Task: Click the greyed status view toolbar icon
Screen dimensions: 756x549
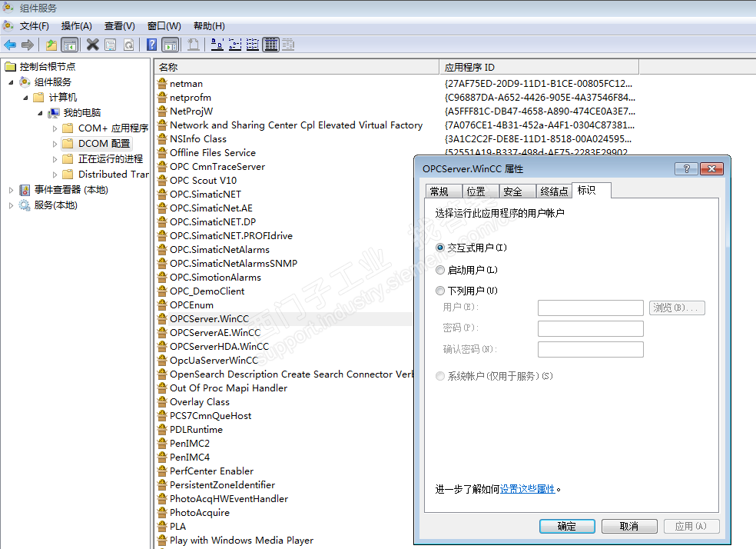Action: tap(288, 45)
